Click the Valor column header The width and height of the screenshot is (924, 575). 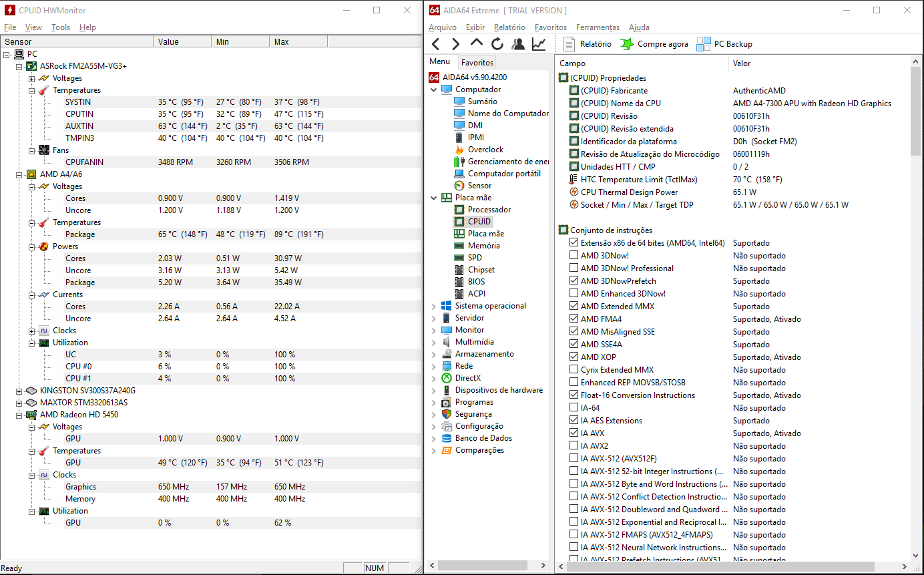click(819, 63)
